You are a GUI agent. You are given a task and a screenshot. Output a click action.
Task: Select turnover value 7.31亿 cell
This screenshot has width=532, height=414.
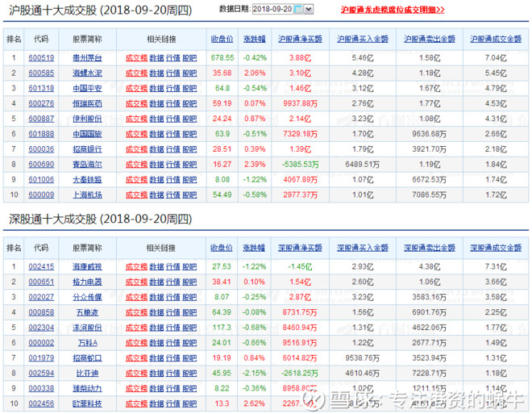[x=496, y=267]
